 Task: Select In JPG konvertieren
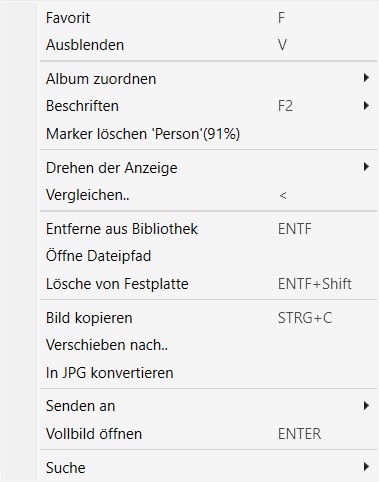[208, 373]
